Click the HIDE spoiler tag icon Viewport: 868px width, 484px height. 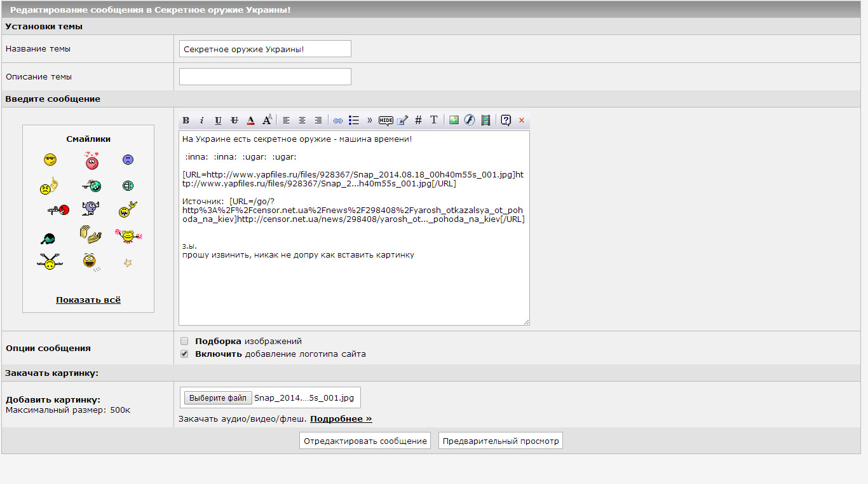pos(386,120)
